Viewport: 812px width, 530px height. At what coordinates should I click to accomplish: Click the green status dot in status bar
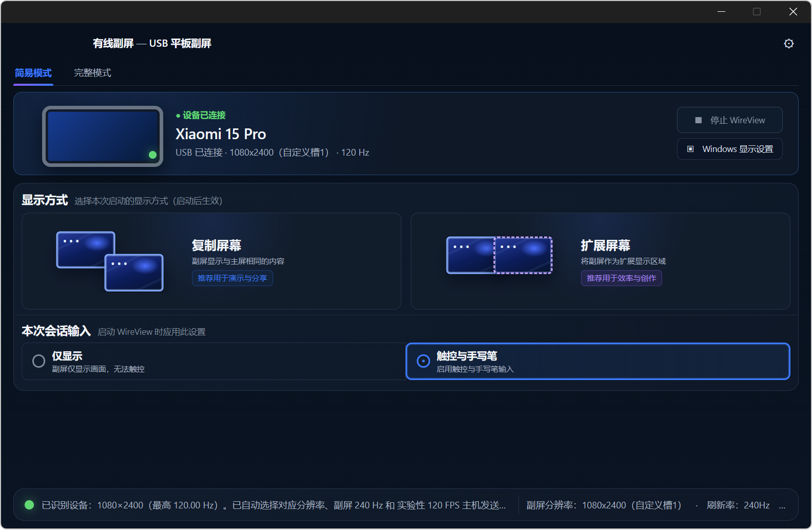pyautogui.click(x=29, y=505)
